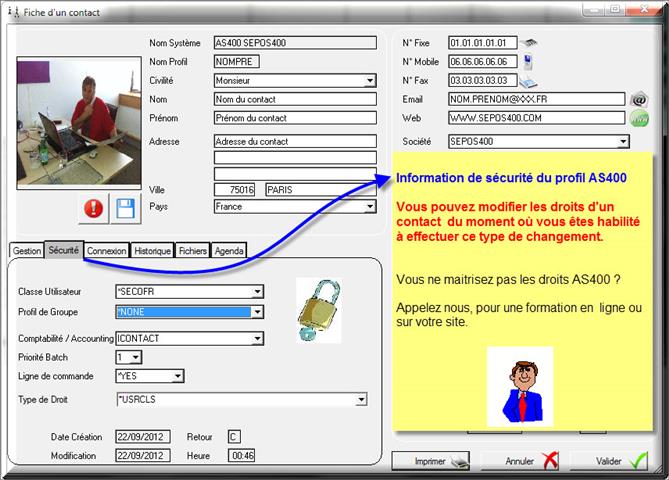Click the N° Fixe number field
The image size is (669, 480).
coord(483,43)
